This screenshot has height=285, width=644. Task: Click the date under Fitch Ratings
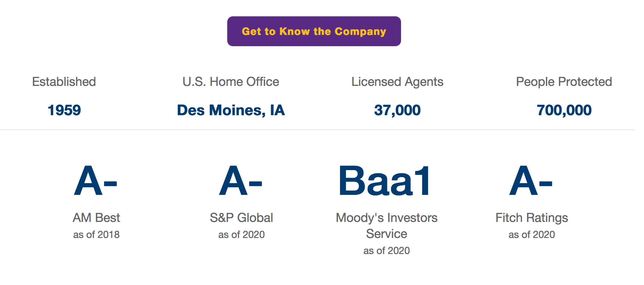click(x=532, y=235)
